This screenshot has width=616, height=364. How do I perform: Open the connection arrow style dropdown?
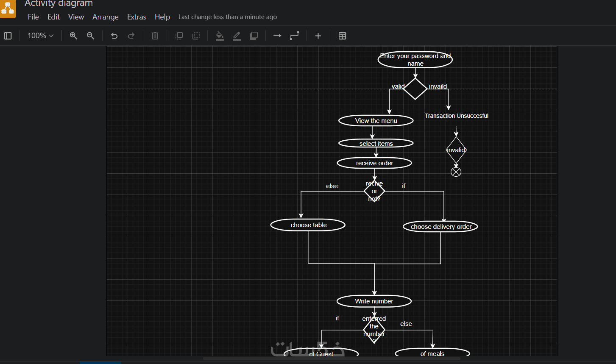[277, 36]
